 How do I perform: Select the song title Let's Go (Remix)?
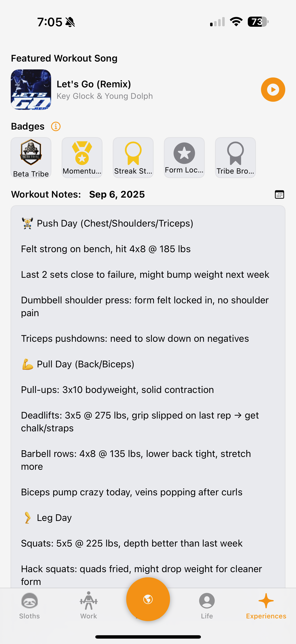tap(94, 84)
